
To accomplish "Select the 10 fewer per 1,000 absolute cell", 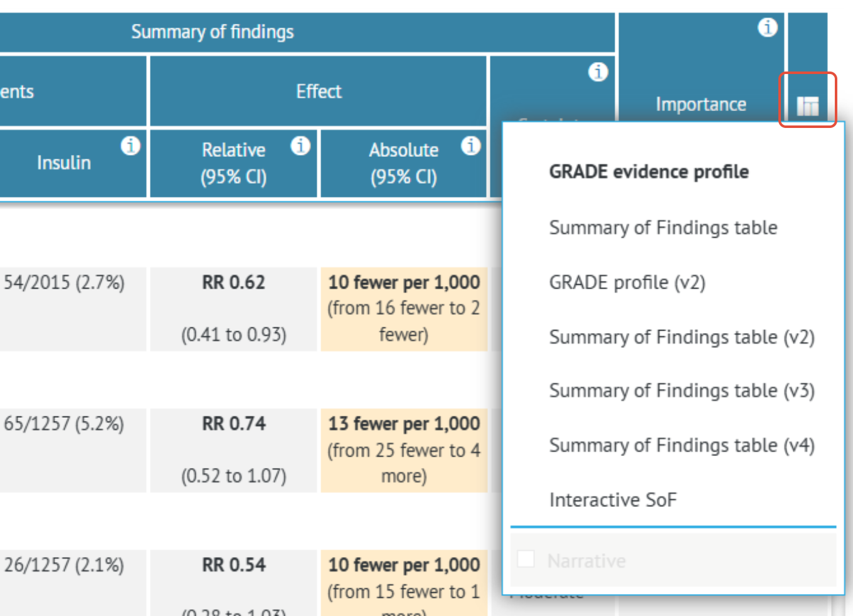I will (x=403, y=307).
